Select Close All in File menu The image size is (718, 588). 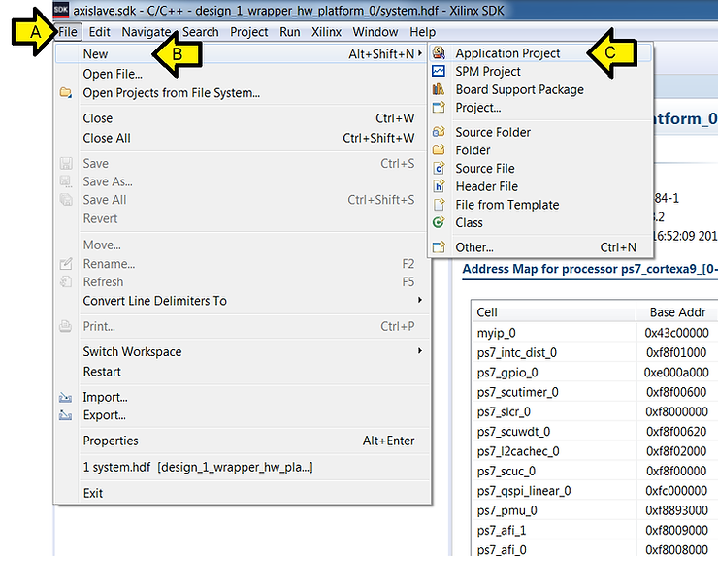click(243, 138)
